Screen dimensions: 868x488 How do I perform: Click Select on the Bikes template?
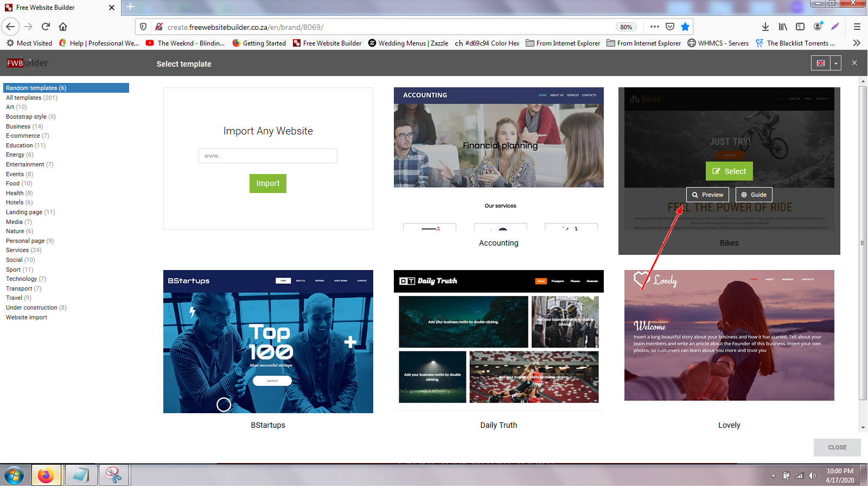coord(729,171)
